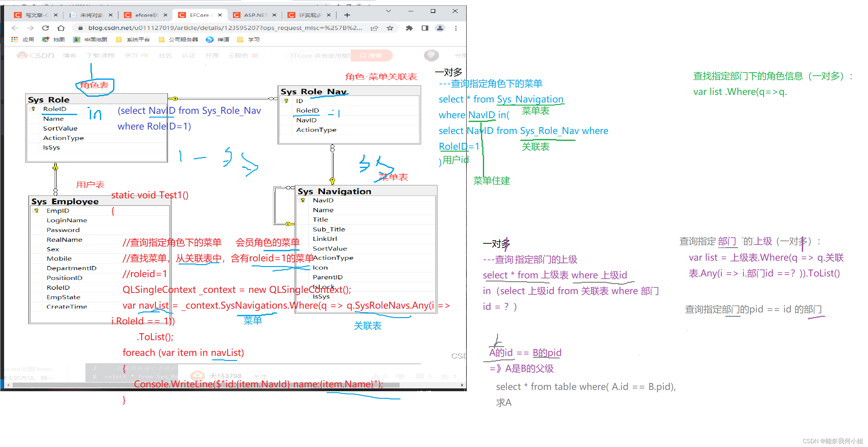Click the 关注 follow button
The width and height of the screenshot is (868, 447).
pos(260,376)
